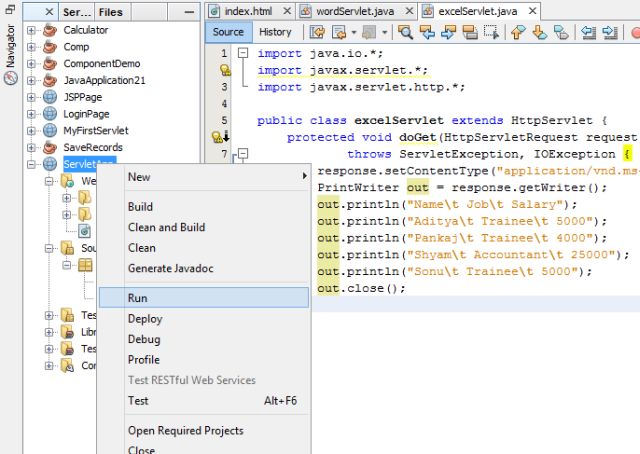This screenshot has height=454, width=640.
Task: Toggle Highlight Search icon in editor toolbar
Action: [469, 32]
